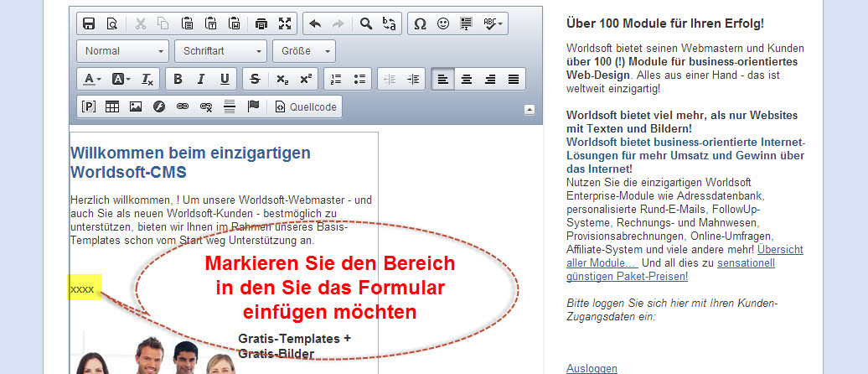Viewport: 868px width, 374px height.
Task: Insert a numbered list
Action: click(x=336, y=79)
